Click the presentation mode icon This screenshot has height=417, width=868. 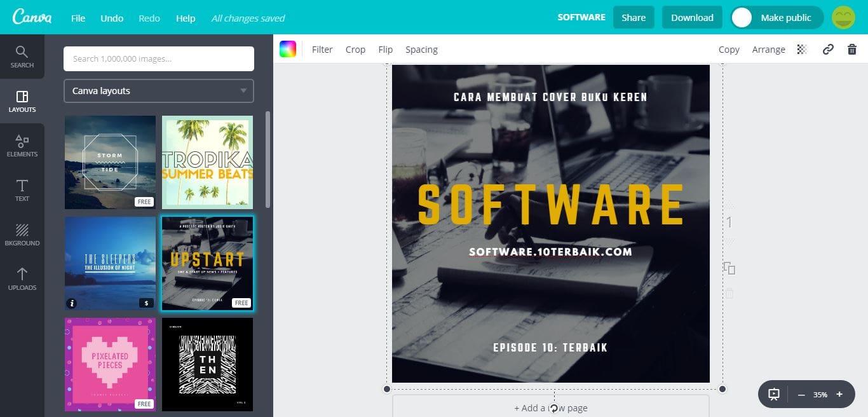774,394
